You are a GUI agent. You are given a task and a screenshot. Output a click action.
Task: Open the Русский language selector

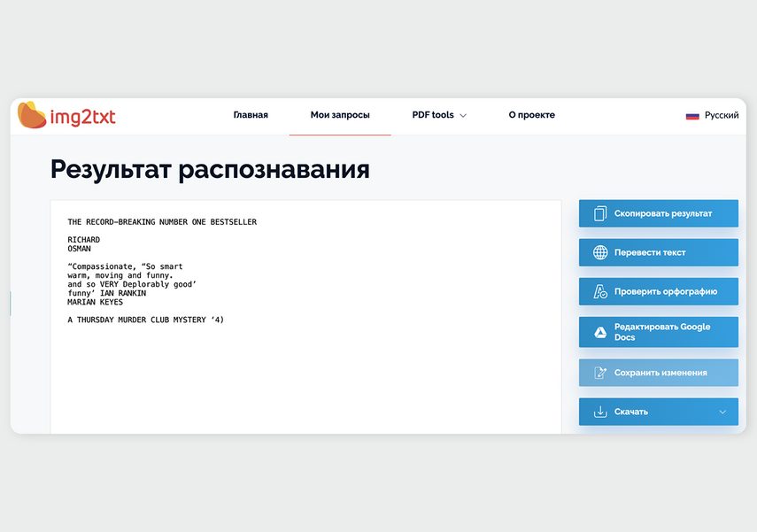pyautogui.click(x=722, y=115)
